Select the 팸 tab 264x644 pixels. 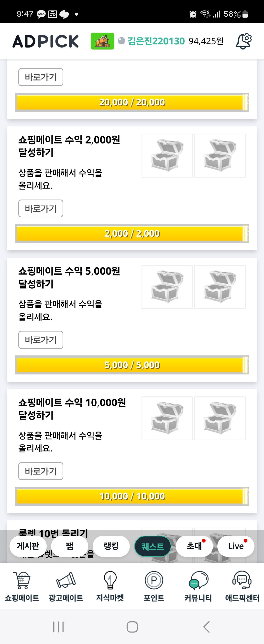[69, 546]
